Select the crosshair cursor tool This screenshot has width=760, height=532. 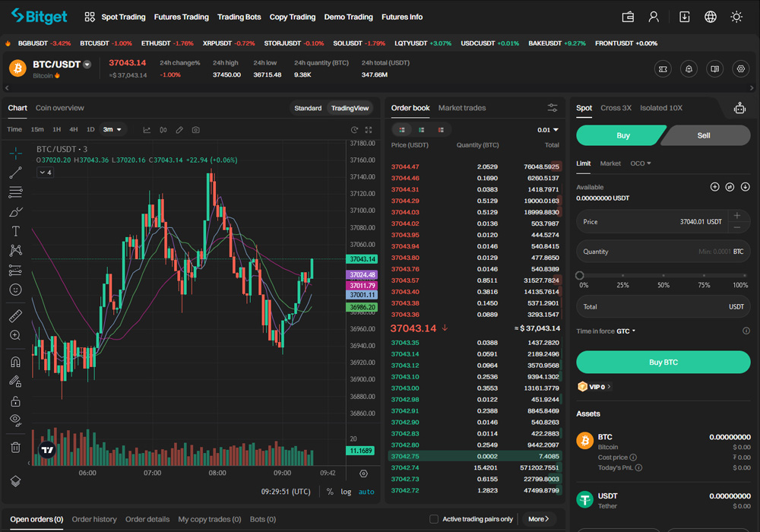click(15, 153)
